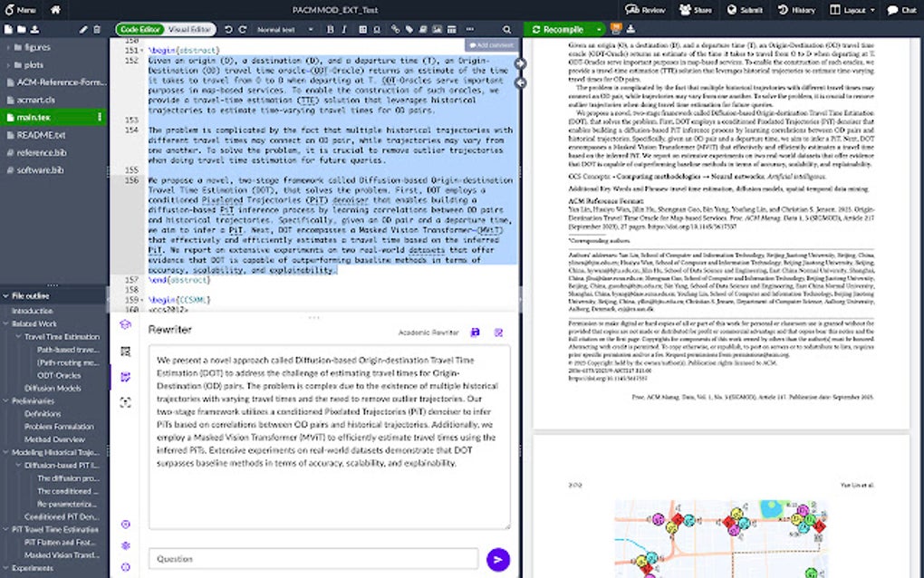Image resolution: width=924 pixels, height=578 pixels.
Task: Submit a question in the Rewriter question field
Action: click(497, 559)
